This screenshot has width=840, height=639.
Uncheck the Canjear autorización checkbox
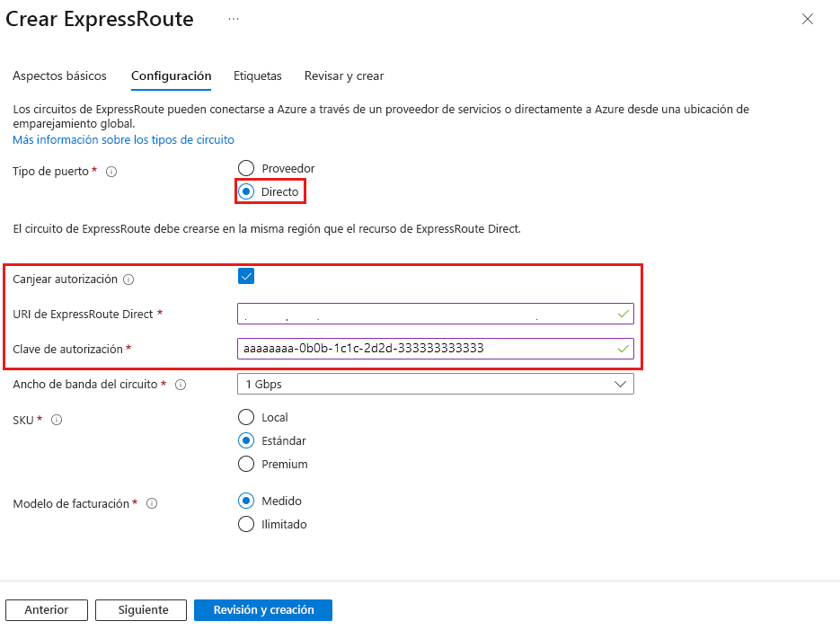[246, 277]
